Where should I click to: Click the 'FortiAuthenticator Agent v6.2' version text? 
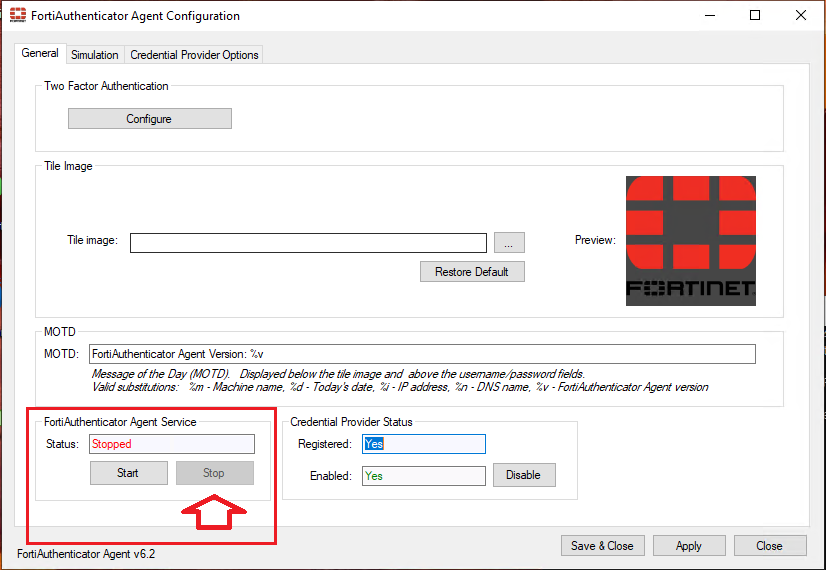[86, 554]
